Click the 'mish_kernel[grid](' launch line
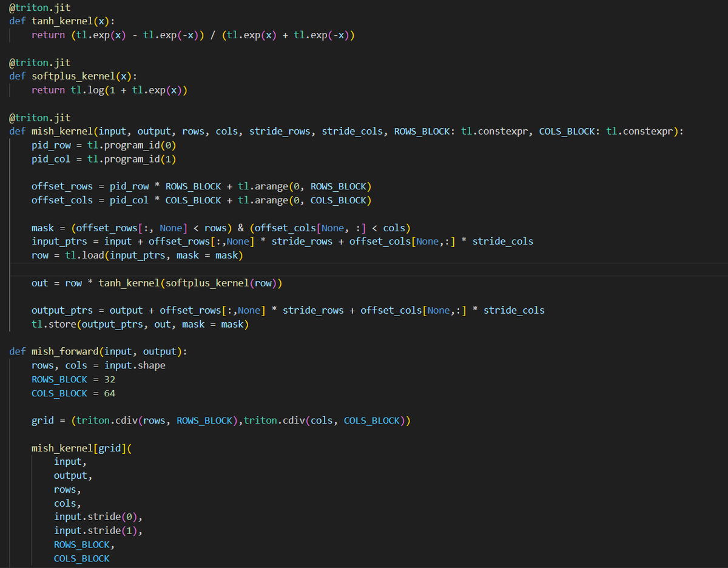 click(82, 449)
